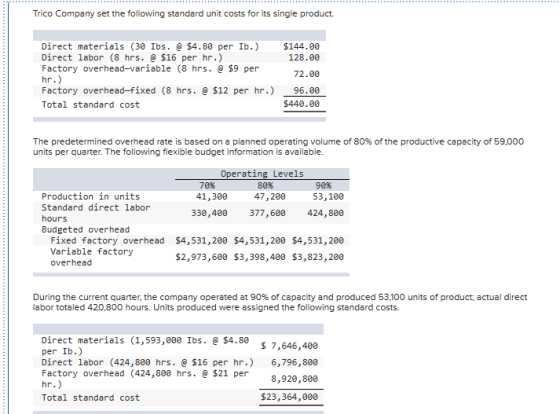Viewport: 560px width, 414px height.
Task: Select the Direct materials 30 lbs row label
Action: 150,47
